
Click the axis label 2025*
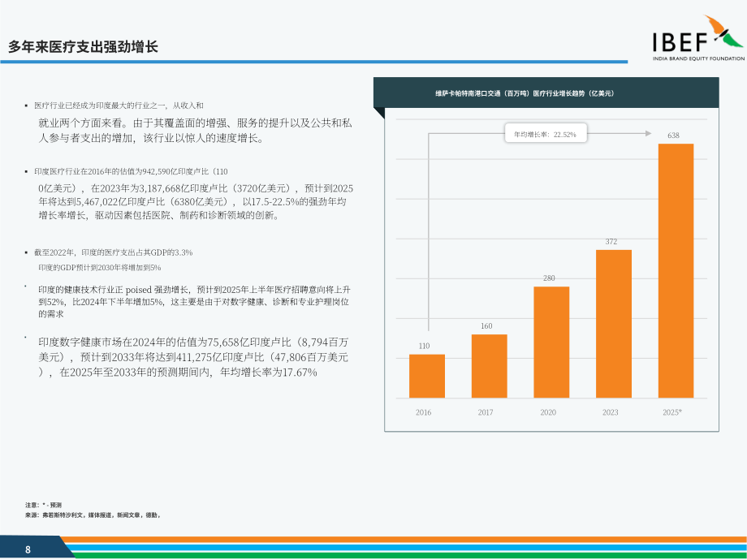click(672, 412)
